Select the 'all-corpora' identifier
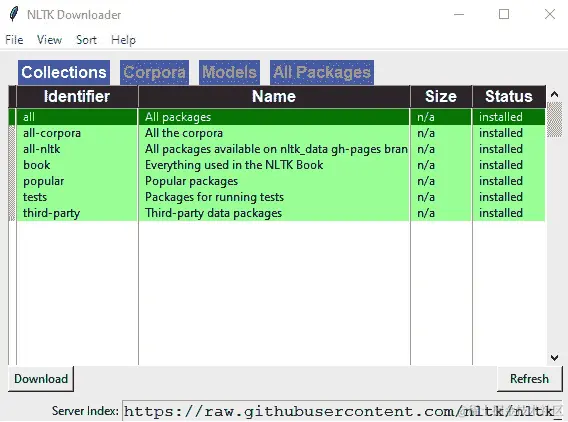 click(52, 133)
